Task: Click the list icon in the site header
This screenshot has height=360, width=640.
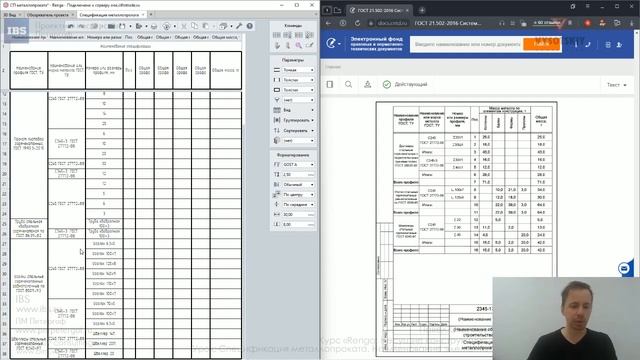Action: pos(608,44)
